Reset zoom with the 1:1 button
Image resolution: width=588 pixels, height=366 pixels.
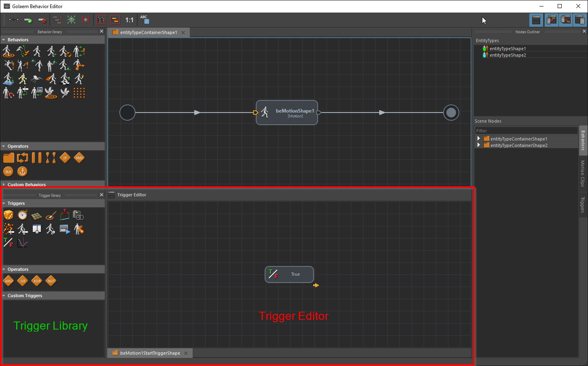click(129, 20)
